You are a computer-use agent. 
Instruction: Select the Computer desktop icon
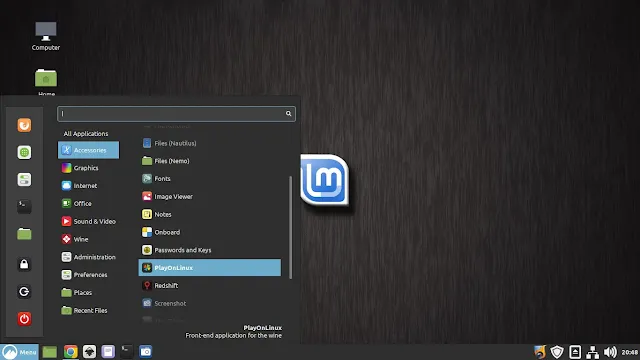pyautogui.click(x=46, y=36)
